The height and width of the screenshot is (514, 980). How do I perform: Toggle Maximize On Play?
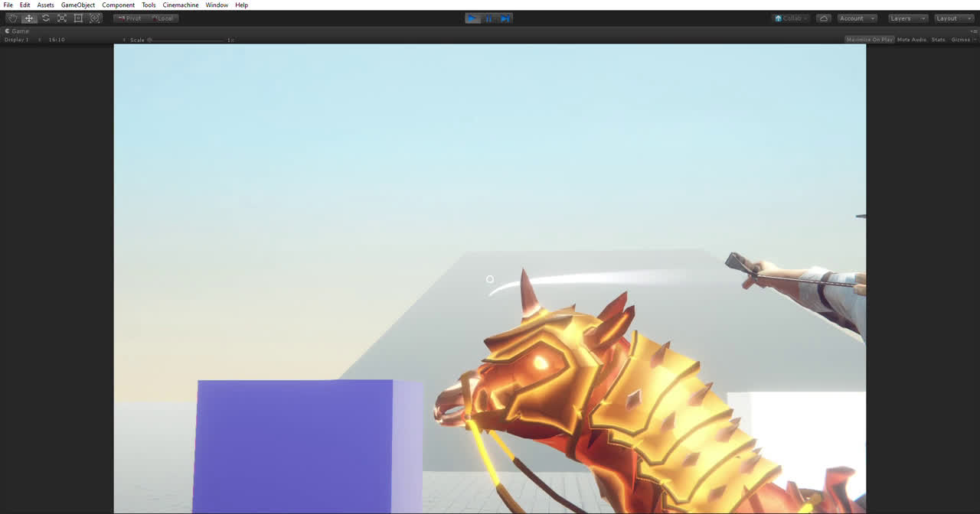click(869, 40)
